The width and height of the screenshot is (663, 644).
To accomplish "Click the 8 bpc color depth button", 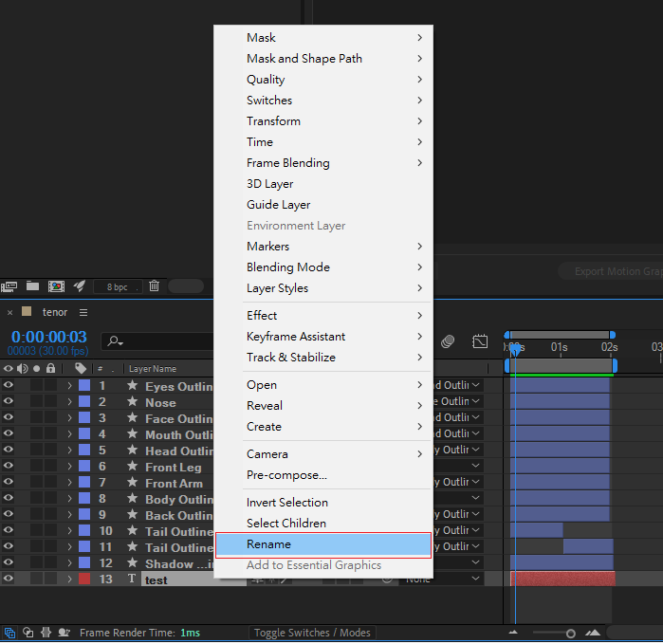I will coord(117,285).
